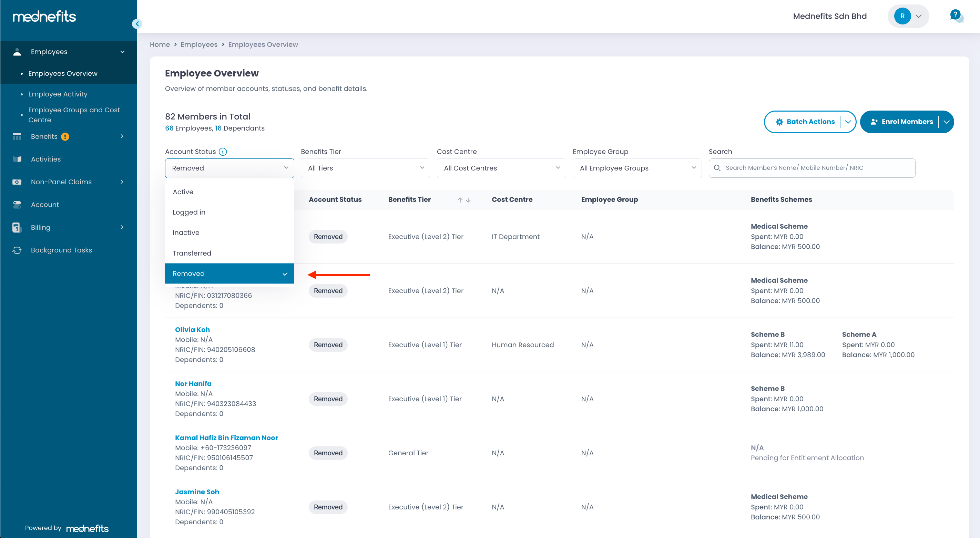The image size is (980, 538).
Task: Click the Benefits warning badge icon
Action: click(x=65, y=136)
